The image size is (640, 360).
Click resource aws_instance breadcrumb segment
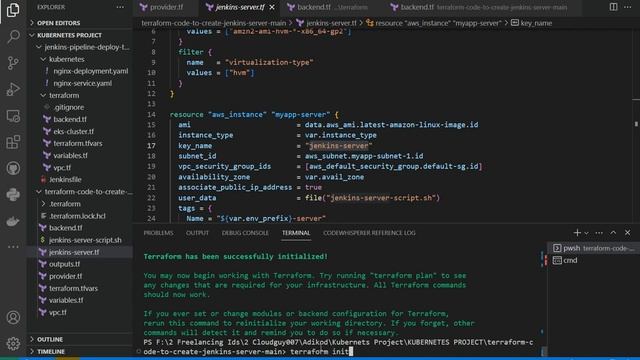(x=433, y=23)
